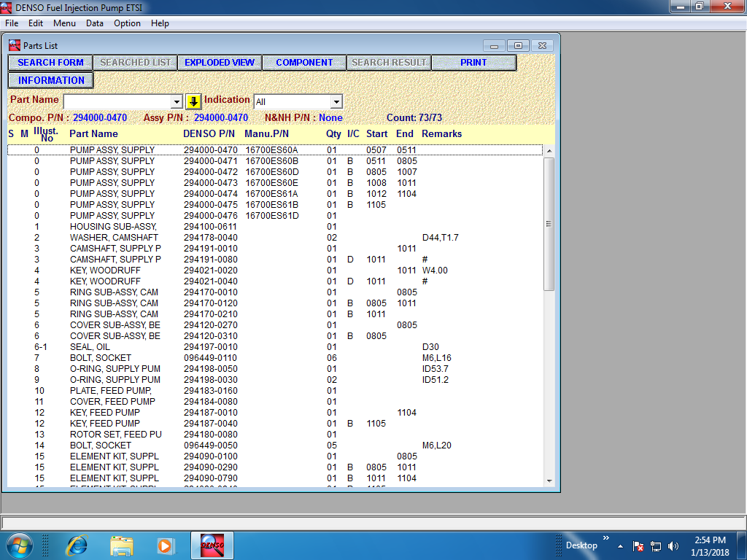Image resolution: width=747 pixels, height=560 pixels.
Task: Open the Menu menu
Action: coord(64,23)
